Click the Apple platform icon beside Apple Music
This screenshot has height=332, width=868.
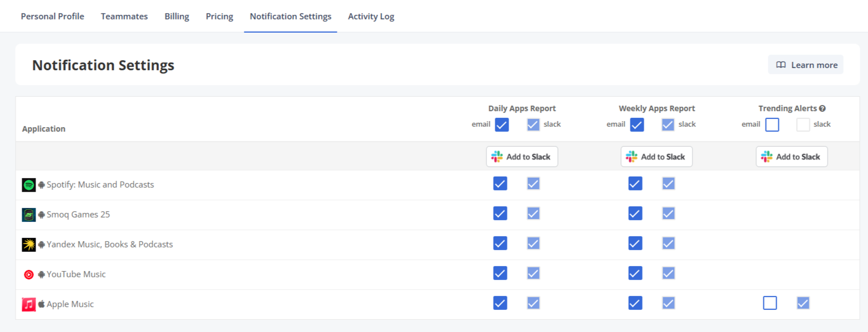42,304
